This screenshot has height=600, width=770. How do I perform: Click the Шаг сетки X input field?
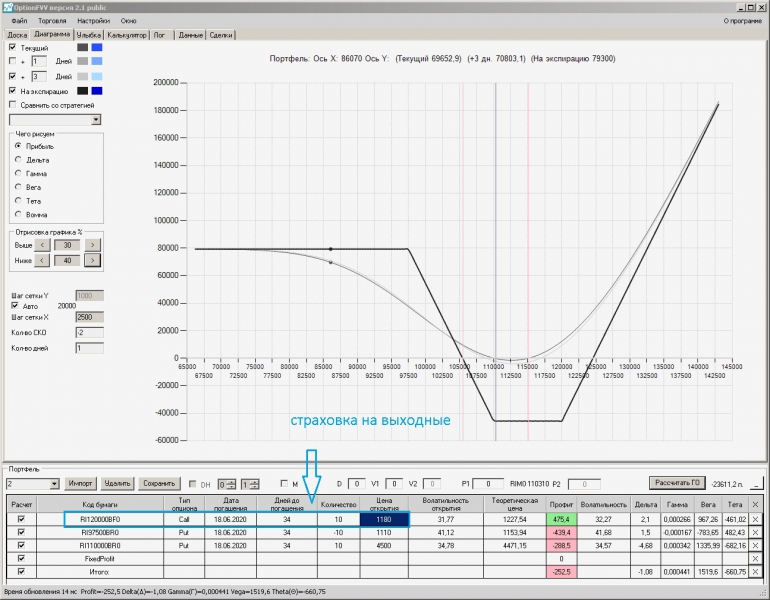tap(89, 316)
